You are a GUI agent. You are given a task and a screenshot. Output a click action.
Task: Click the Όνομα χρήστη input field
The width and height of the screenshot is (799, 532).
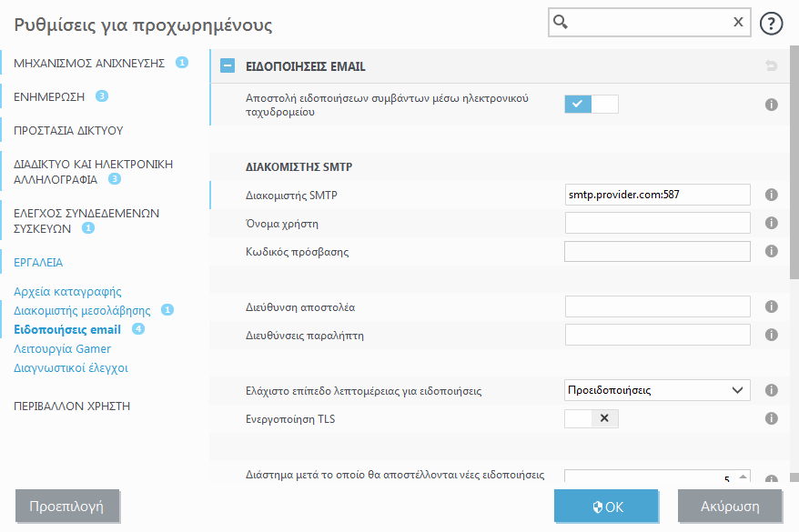[x=657, y=223]
